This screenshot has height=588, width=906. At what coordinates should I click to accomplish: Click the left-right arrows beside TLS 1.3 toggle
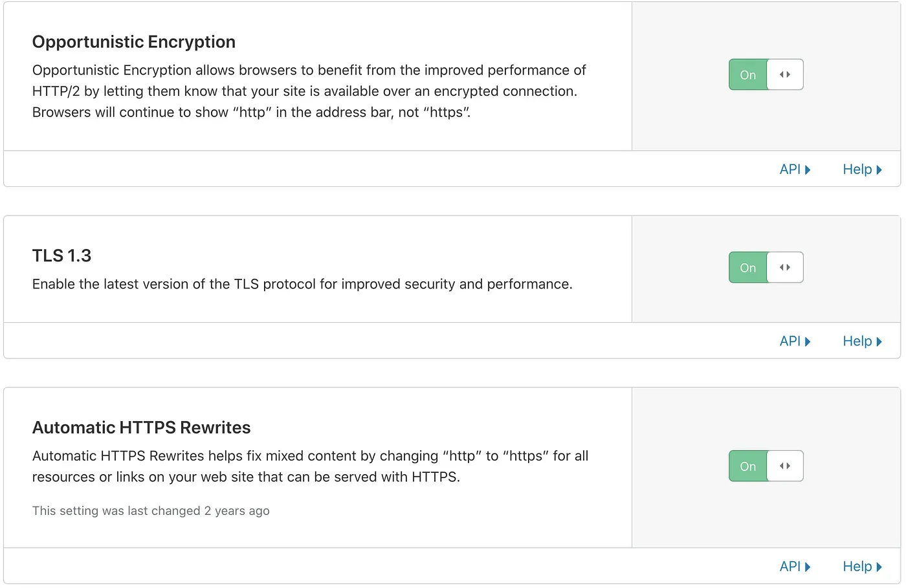pyautogui.click(x=785, y=267)
